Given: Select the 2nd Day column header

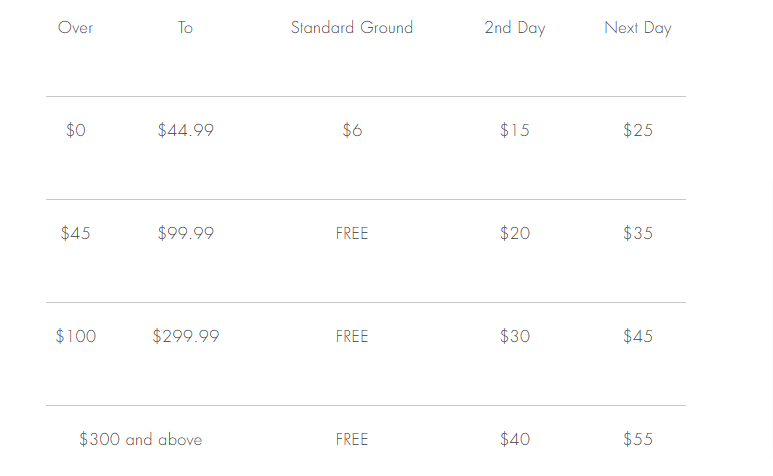Looking at the screenshot, I should [515, 28].
